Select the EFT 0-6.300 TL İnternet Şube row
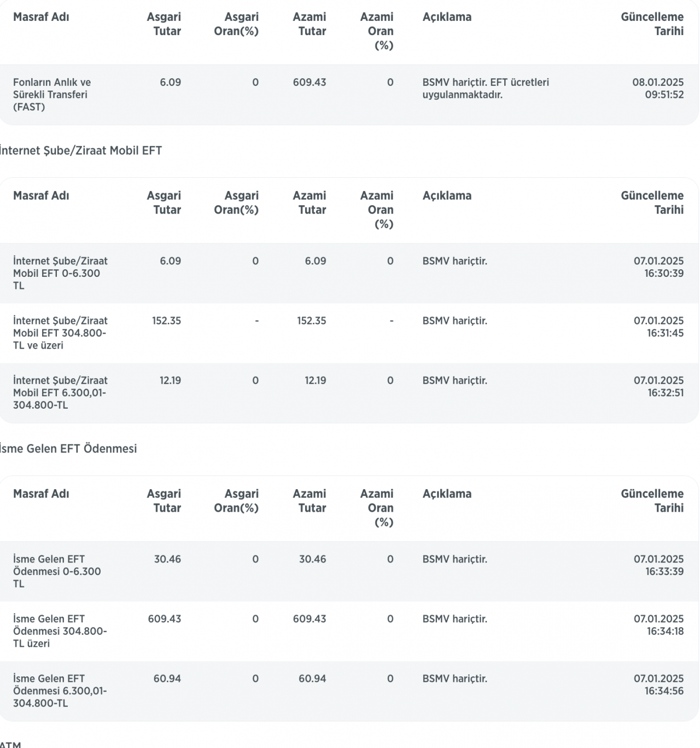 click(349, 274)
